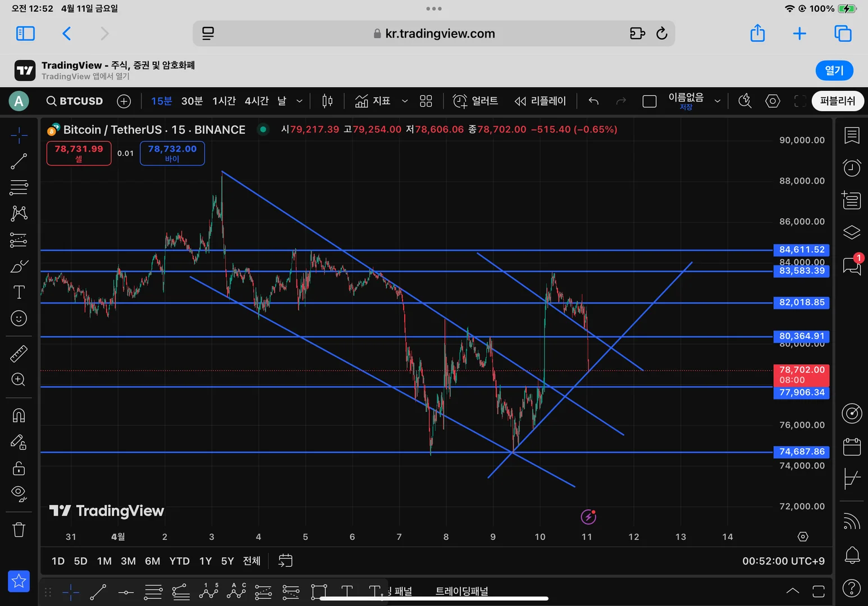Select the text tool in left toolbar
Screen dimensions: 868x606
pos(19,292)
